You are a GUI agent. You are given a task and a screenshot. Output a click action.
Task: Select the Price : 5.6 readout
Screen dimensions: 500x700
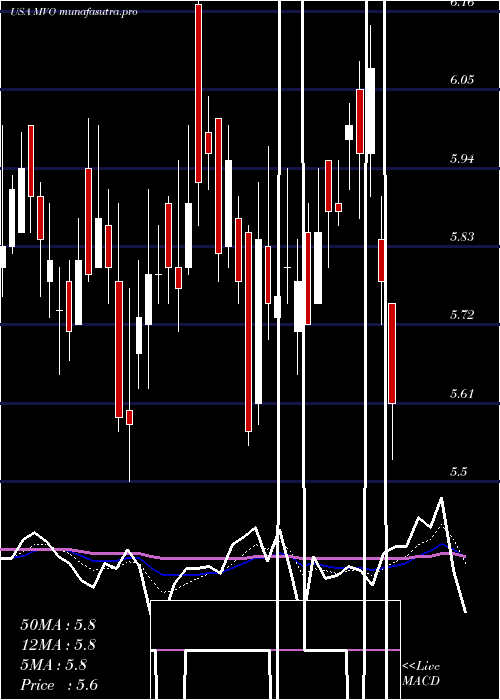click(59, 685)
